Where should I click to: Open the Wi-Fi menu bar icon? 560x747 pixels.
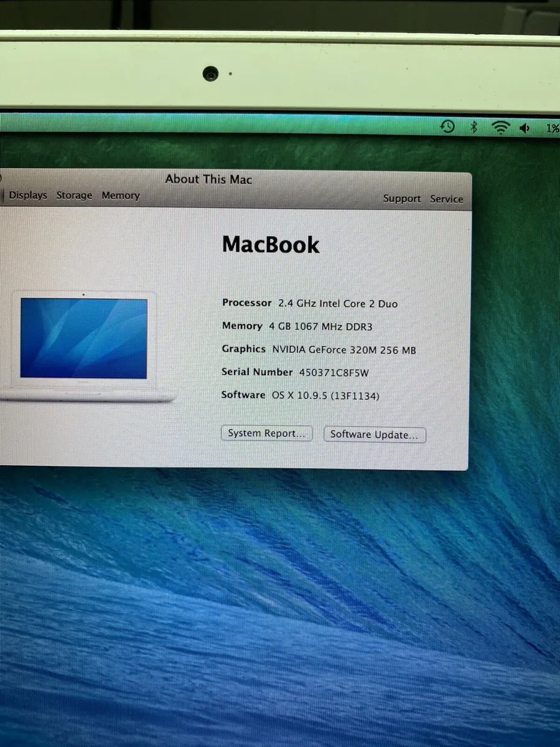click(x=500, y=128)
